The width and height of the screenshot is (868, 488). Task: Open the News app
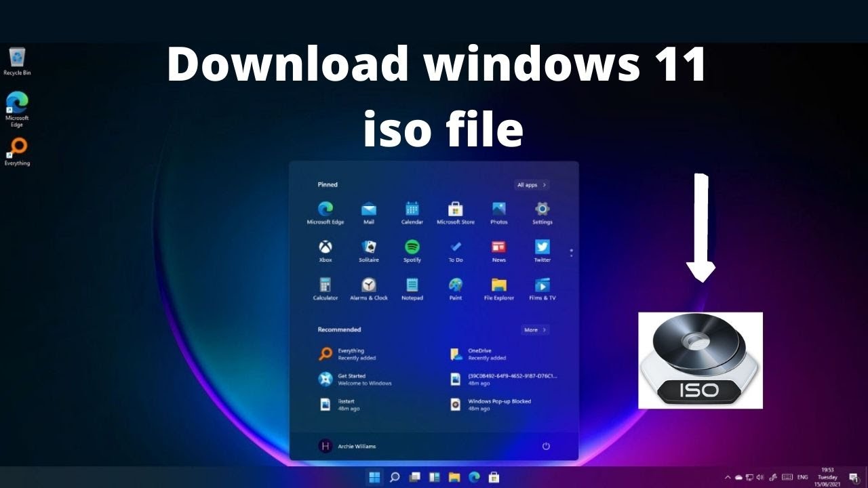pyautogui.click(x=499, y=251)
